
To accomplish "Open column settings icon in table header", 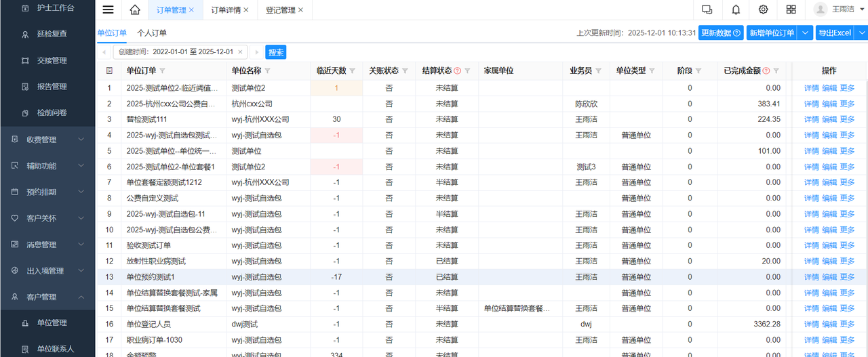I will [x=109, y=70].
